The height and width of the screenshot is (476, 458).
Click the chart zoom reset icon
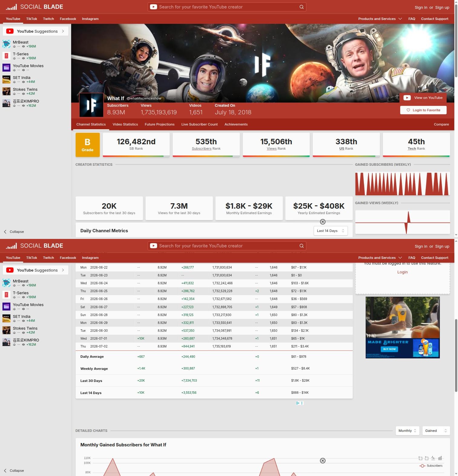point(427,458)
